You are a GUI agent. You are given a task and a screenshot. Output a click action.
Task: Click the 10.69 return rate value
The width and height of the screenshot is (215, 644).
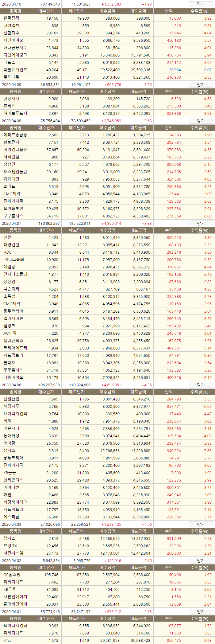pos(207,406)
